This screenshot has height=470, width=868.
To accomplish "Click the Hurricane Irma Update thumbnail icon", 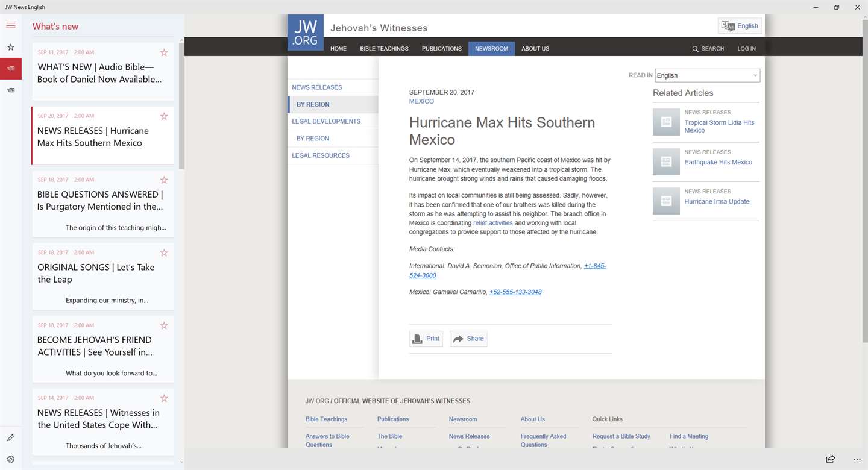I will (666, 201).
